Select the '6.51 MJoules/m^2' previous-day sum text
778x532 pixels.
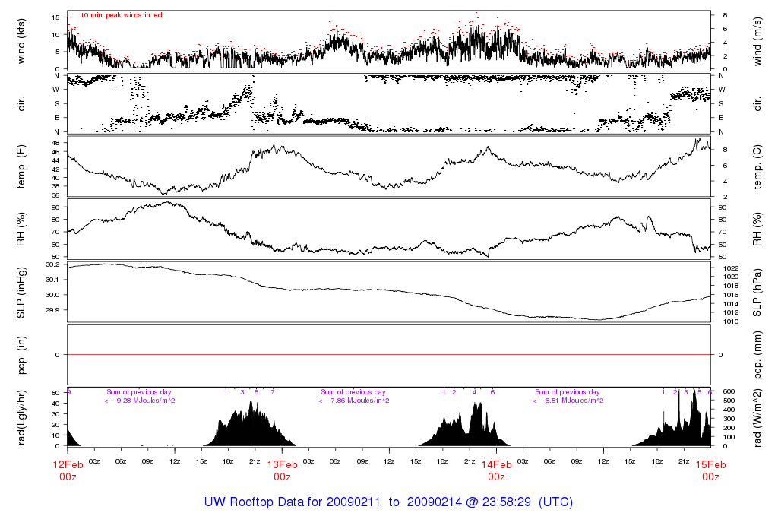[x=574, y=401]
